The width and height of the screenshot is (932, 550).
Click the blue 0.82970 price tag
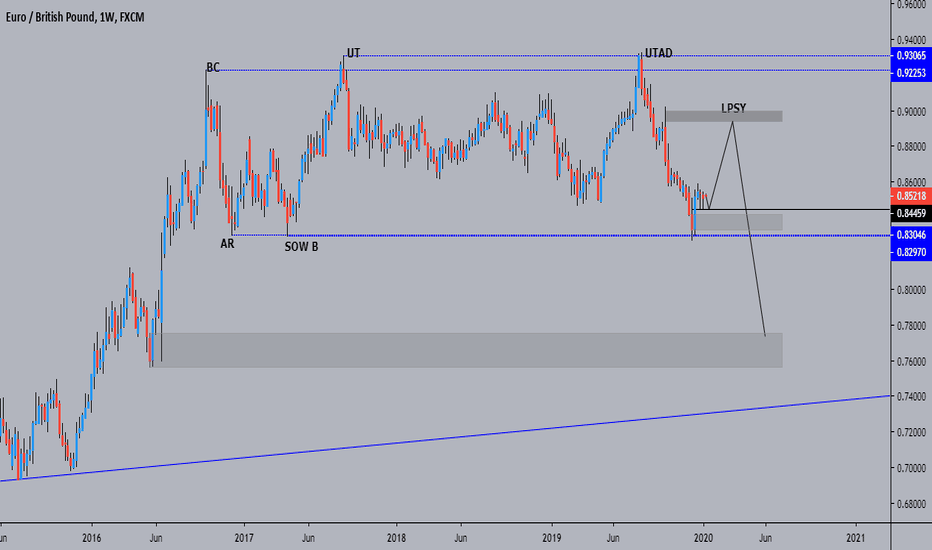[910, 253]
